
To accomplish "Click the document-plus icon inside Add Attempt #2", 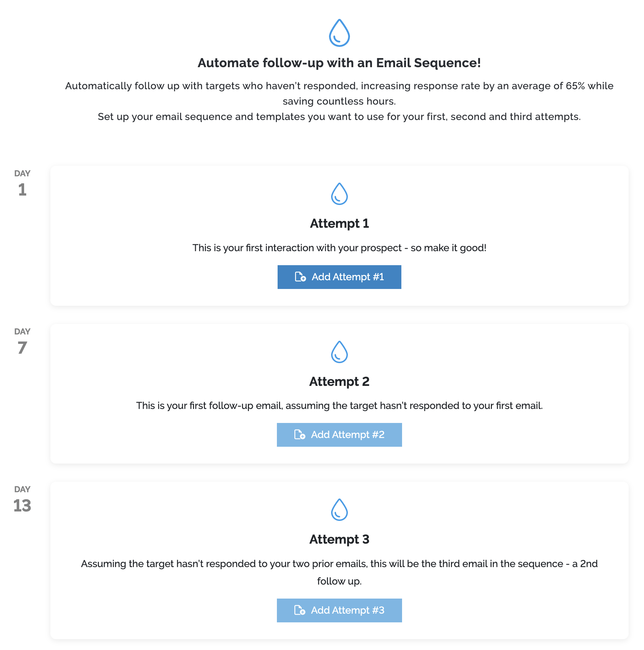I will coord(300,434).
